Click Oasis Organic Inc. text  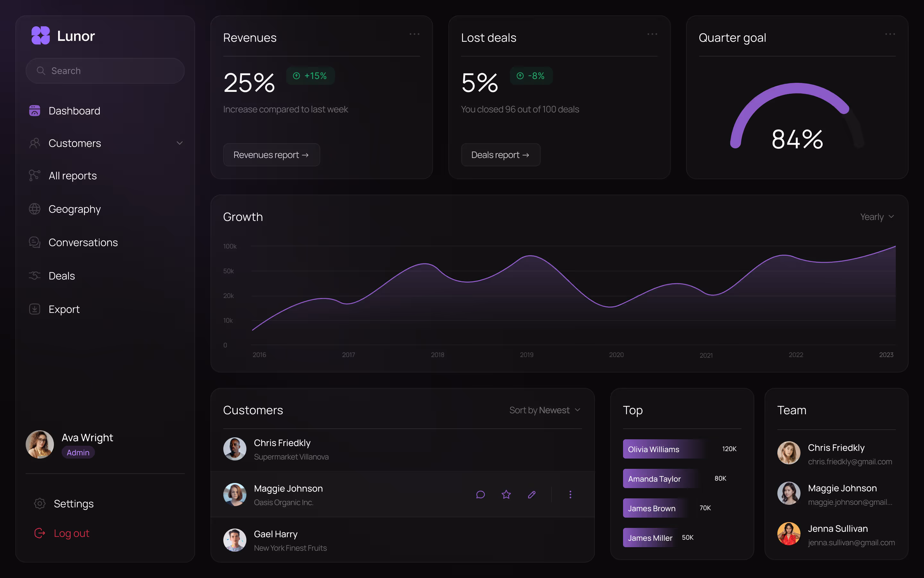(x=284, y=502)
